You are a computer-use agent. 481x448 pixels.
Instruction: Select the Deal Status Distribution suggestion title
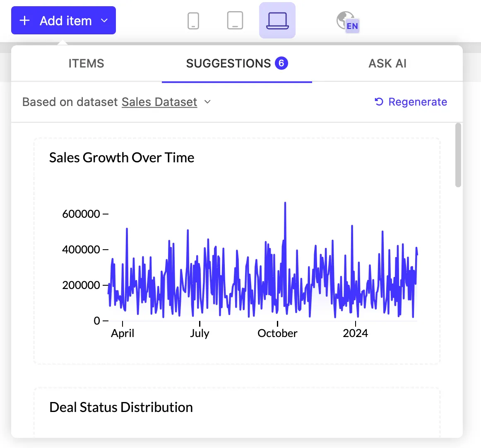click(121, 407)
